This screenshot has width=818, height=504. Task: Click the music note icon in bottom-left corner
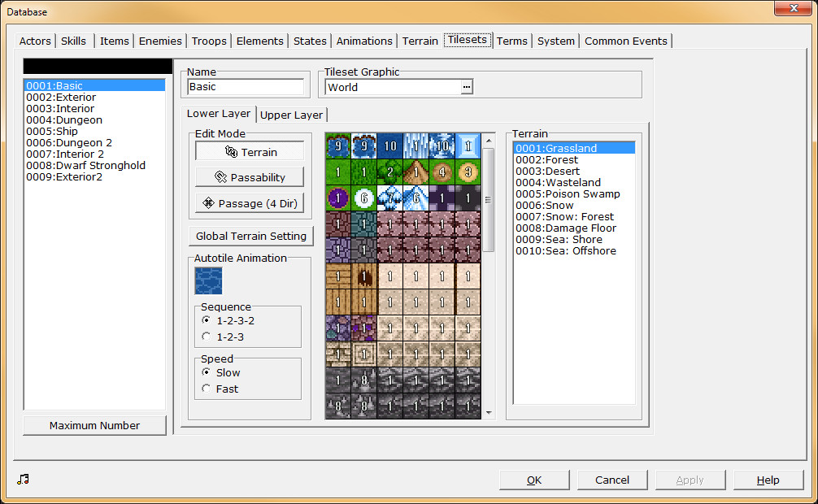(x=23, y=480)
